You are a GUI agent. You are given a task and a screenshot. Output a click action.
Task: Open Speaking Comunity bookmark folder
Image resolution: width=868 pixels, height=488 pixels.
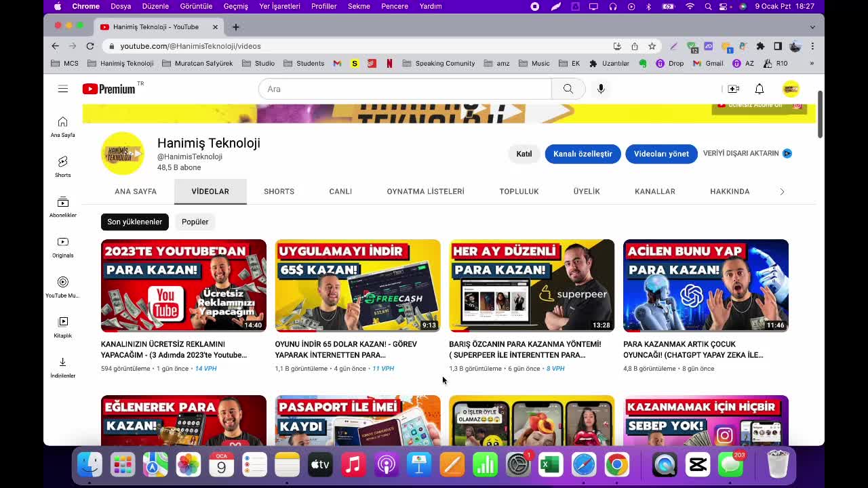pos(439,63)
